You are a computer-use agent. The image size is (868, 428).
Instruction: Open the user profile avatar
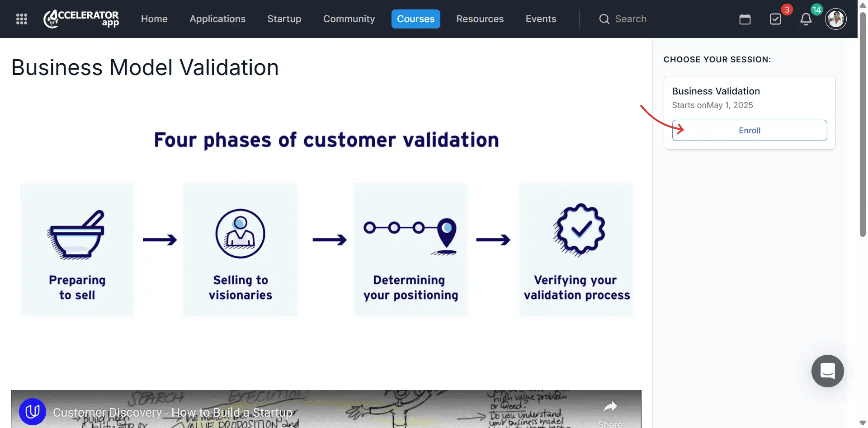point(835,19)
